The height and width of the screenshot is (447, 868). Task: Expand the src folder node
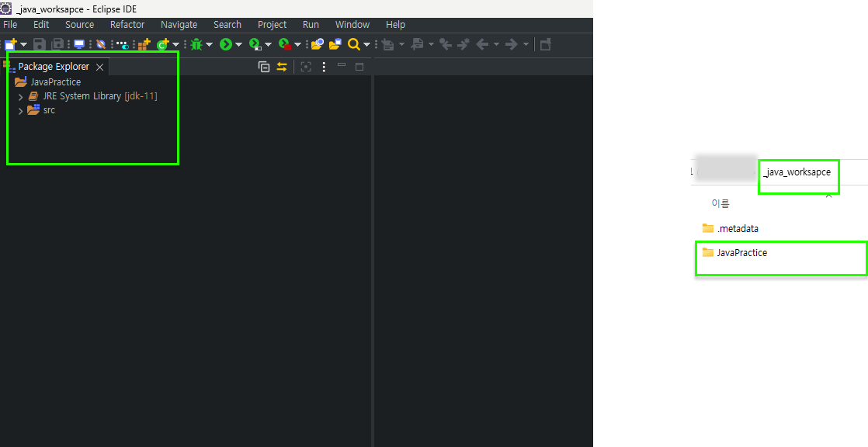[x=20, y=111]
